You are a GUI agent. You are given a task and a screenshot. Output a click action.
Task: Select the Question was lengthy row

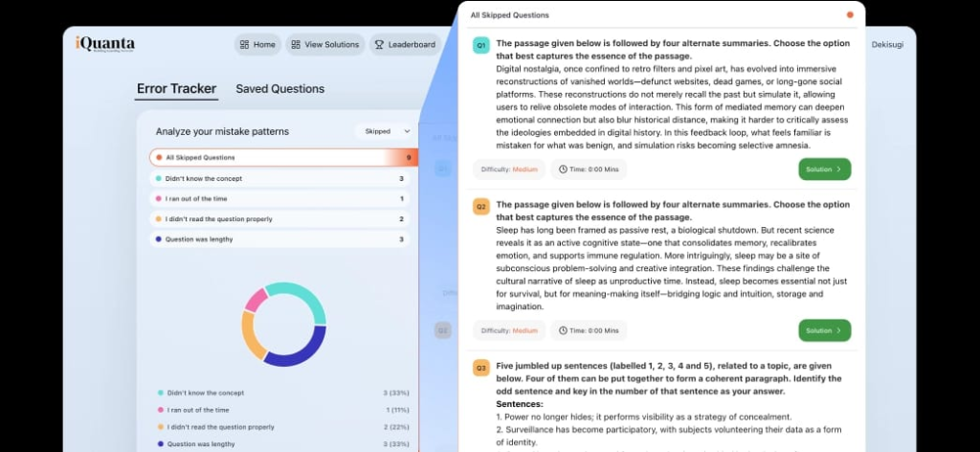tap(279, 239)
